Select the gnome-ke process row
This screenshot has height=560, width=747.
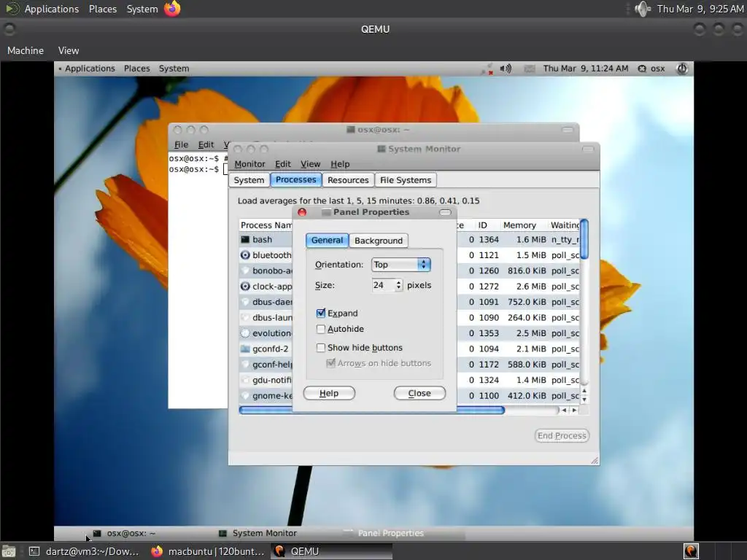410,396
